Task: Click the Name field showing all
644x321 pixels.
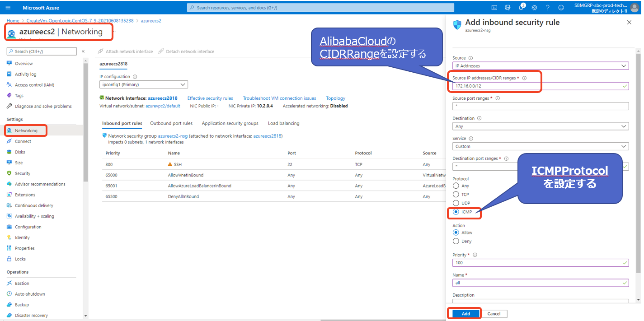Action: [x=541, y=283]
